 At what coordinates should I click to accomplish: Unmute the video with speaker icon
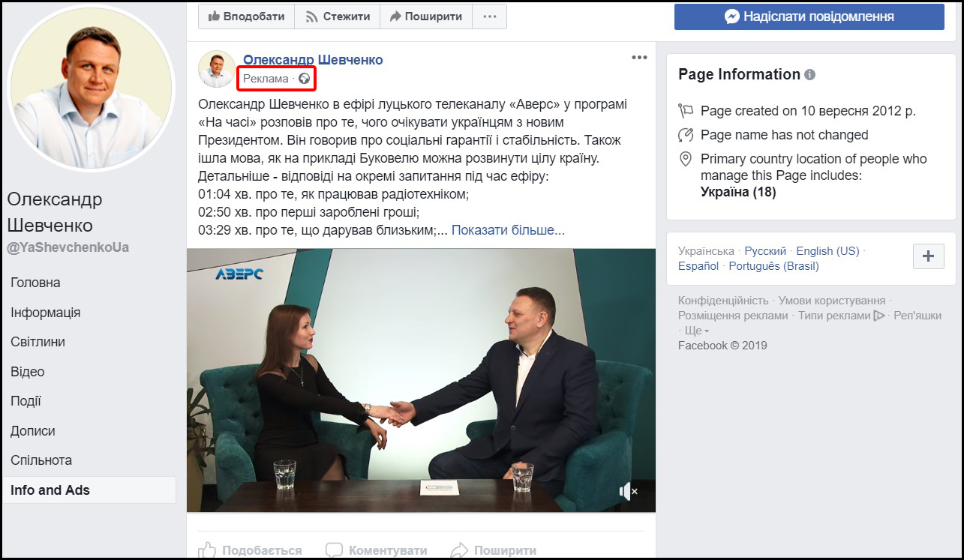[x=628, y=492]
